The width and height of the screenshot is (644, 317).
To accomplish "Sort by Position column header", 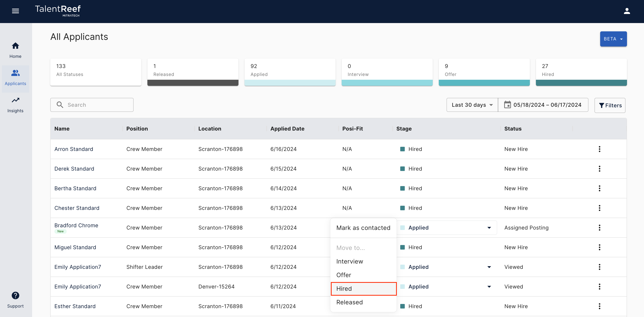I will 137,129.
